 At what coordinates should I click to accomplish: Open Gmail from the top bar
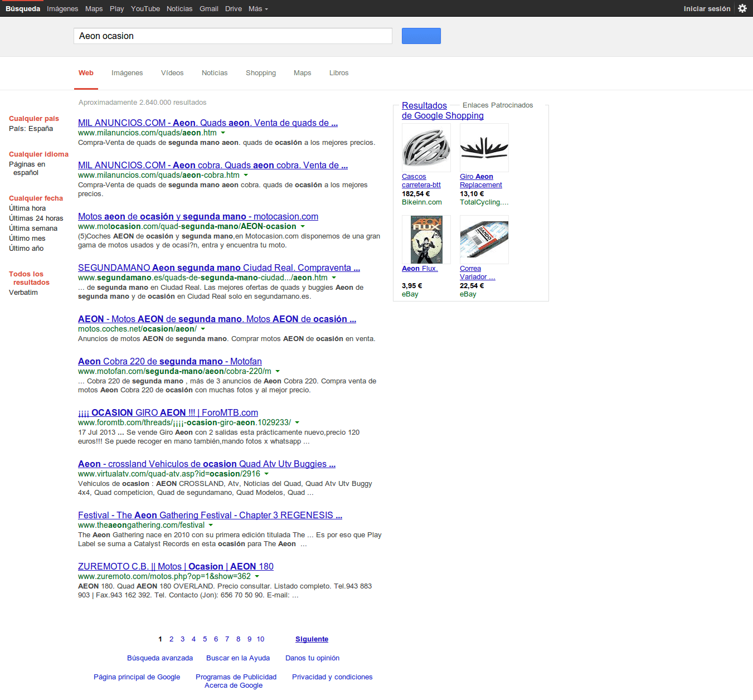(x=209, y=8)
